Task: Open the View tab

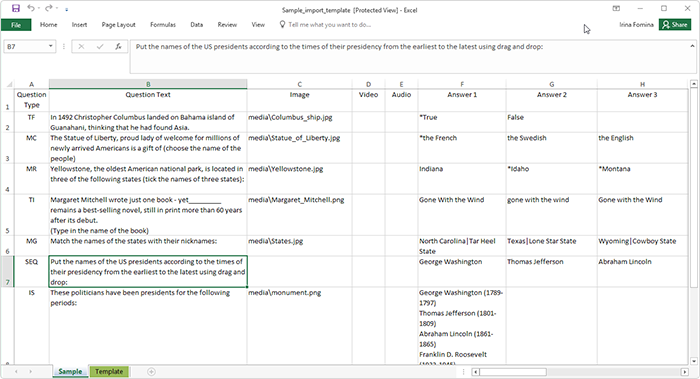Action: (x=258, y=25)
